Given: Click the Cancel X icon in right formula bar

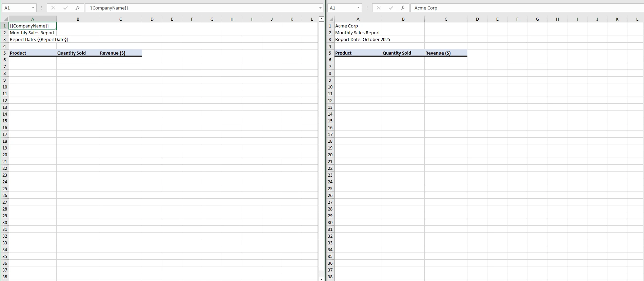Looking at the screenshot, I should pos(379,8).
